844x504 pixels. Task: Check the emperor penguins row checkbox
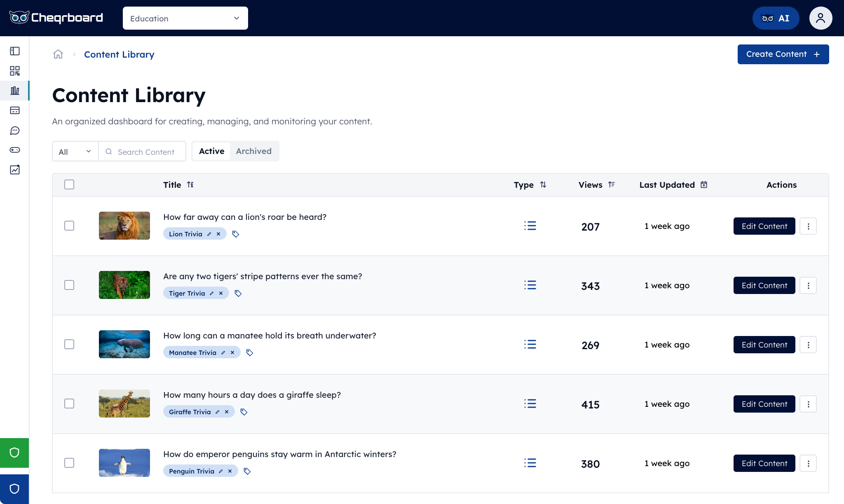[69, 463]
